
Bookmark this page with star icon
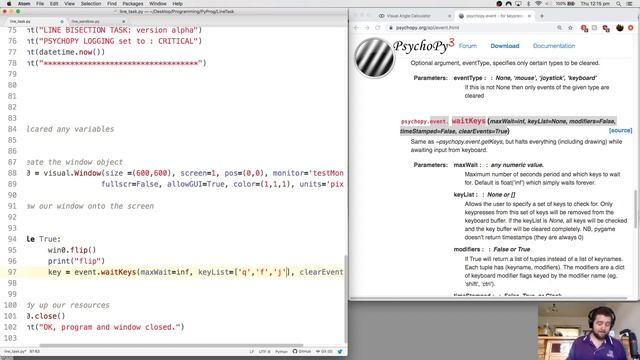[x=570, y=28]
